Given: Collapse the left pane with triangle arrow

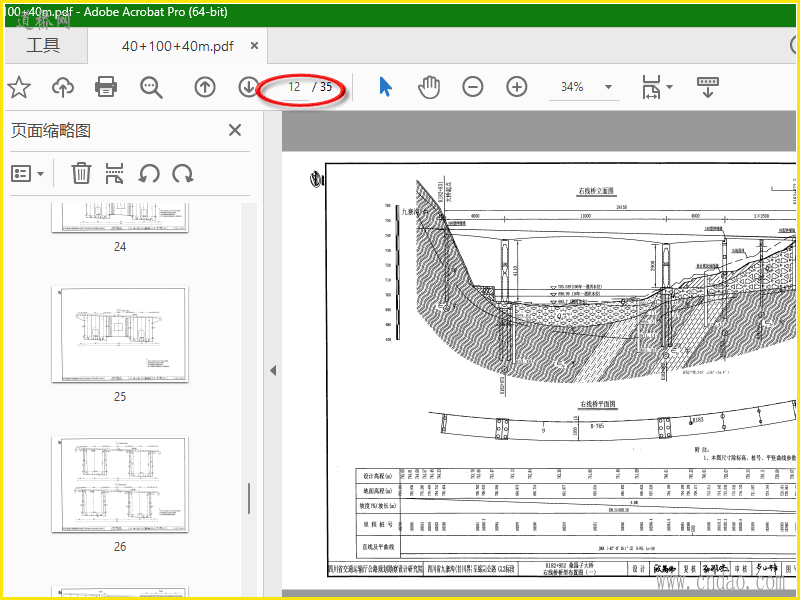Looking at the screenshot, I should pyautogui.click(x=273, y=370).
